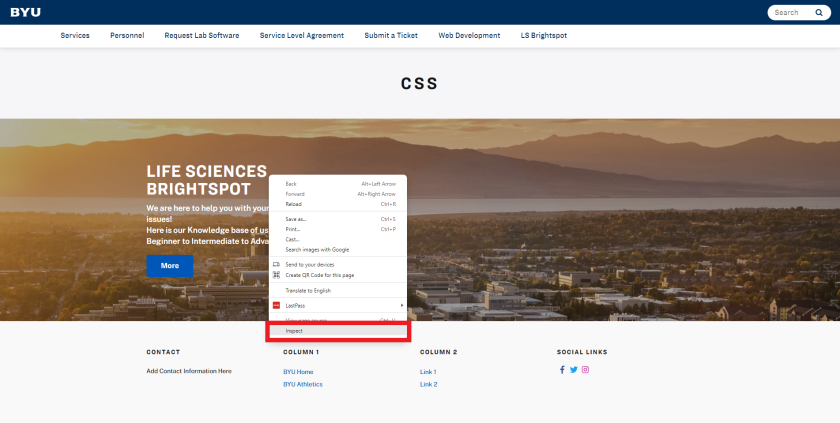Select Inspect from the context menu
The height and width of the screenshot is (423, 840).
(294, 331)
